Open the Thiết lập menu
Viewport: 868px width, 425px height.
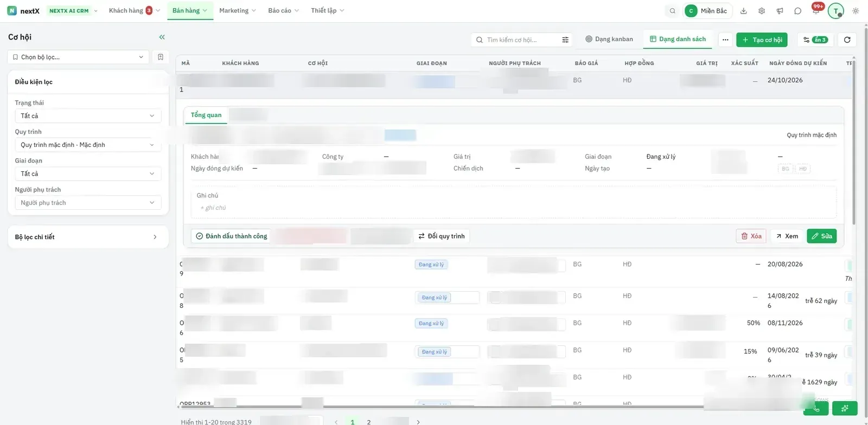point(327,10)
